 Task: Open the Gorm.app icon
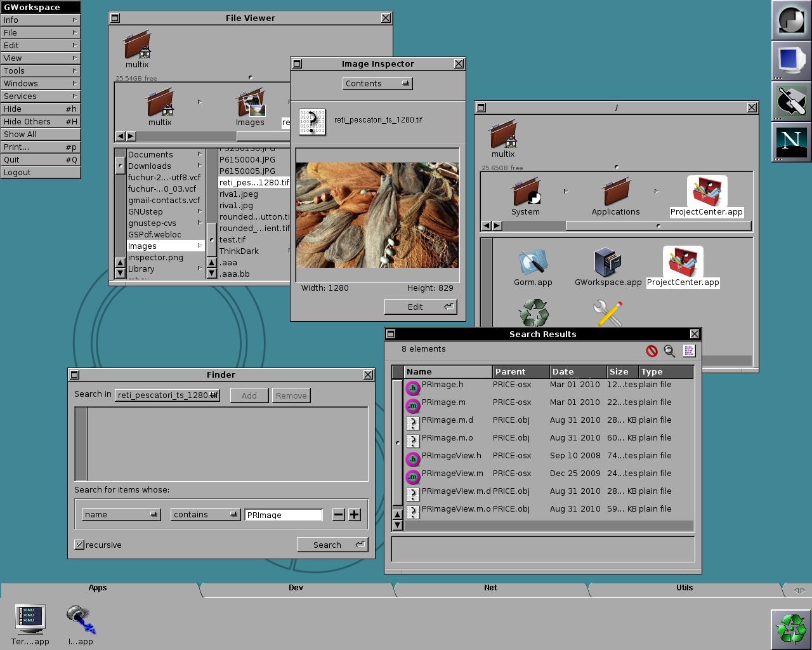[x=532, y=262]
